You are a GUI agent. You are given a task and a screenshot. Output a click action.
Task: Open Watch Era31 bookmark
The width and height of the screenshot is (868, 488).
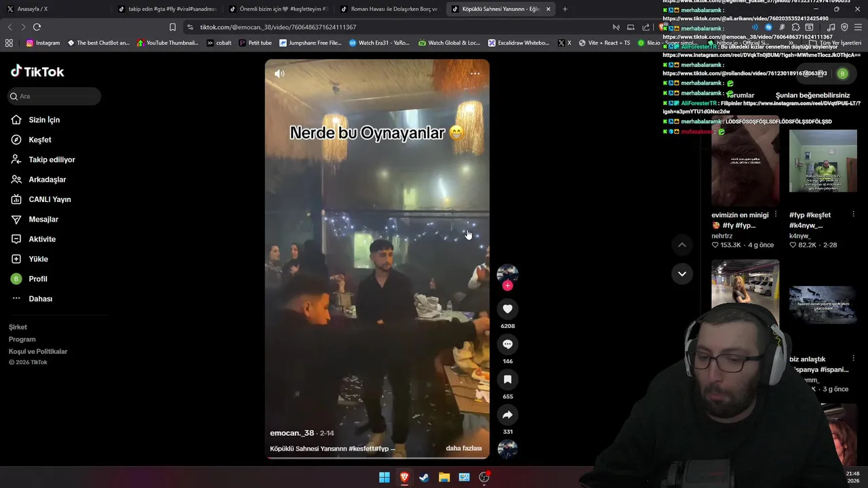point(379,43)
